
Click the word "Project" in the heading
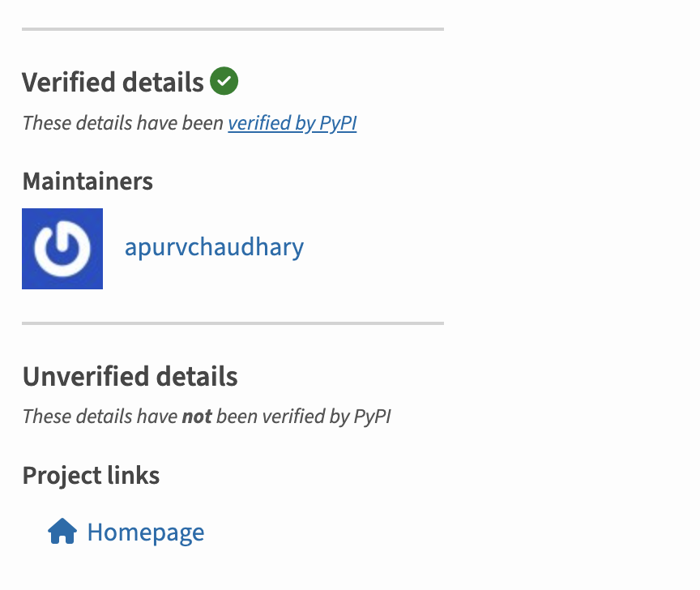coord(62,475)
